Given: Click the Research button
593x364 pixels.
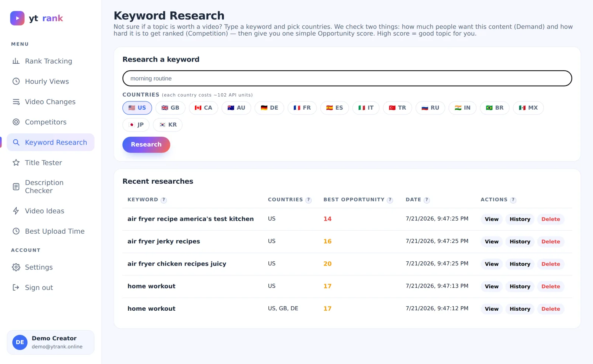Looking at the screenshot, I should 146,145.
